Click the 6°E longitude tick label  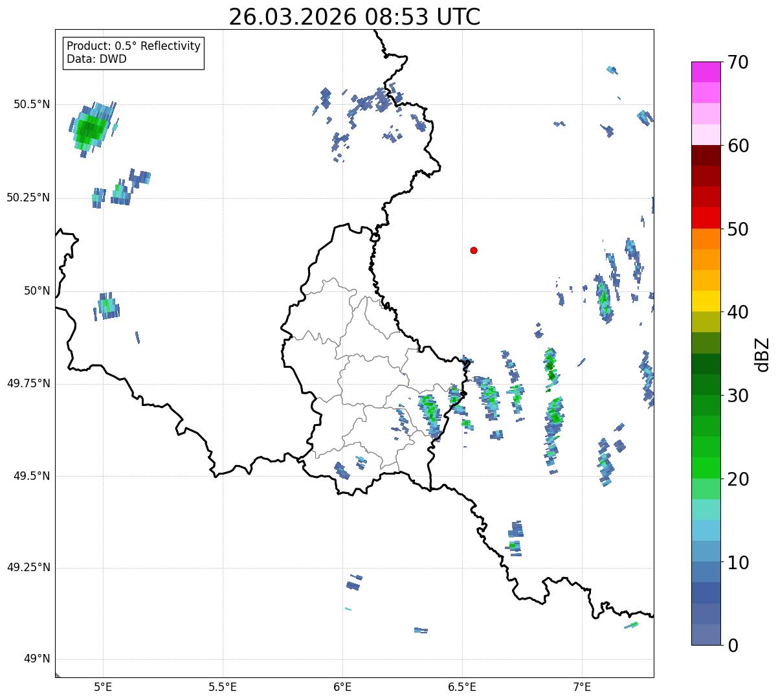pos(342,687)
